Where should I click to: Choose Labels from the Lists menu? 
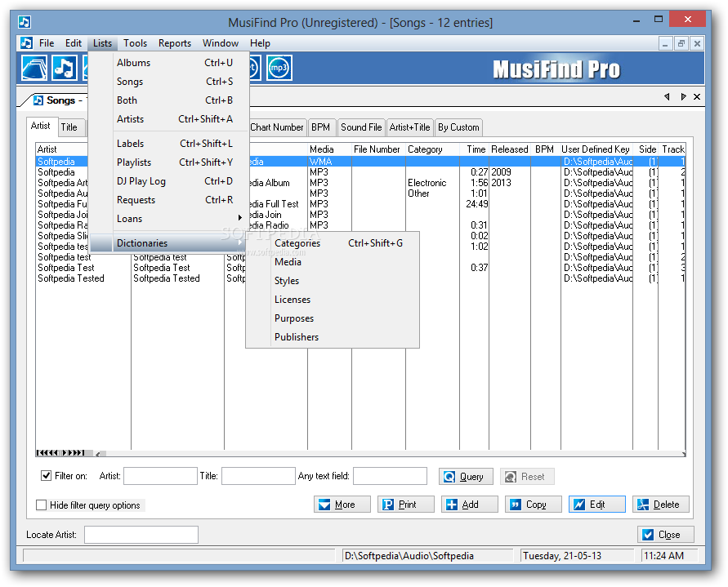(x=169, y=144)
